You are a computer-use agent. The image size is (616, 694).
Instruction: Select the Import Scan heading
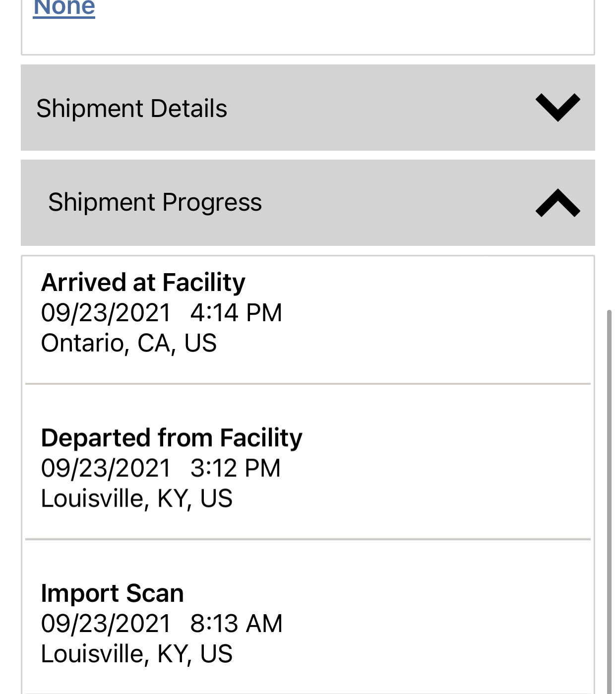tap(112, 593)
